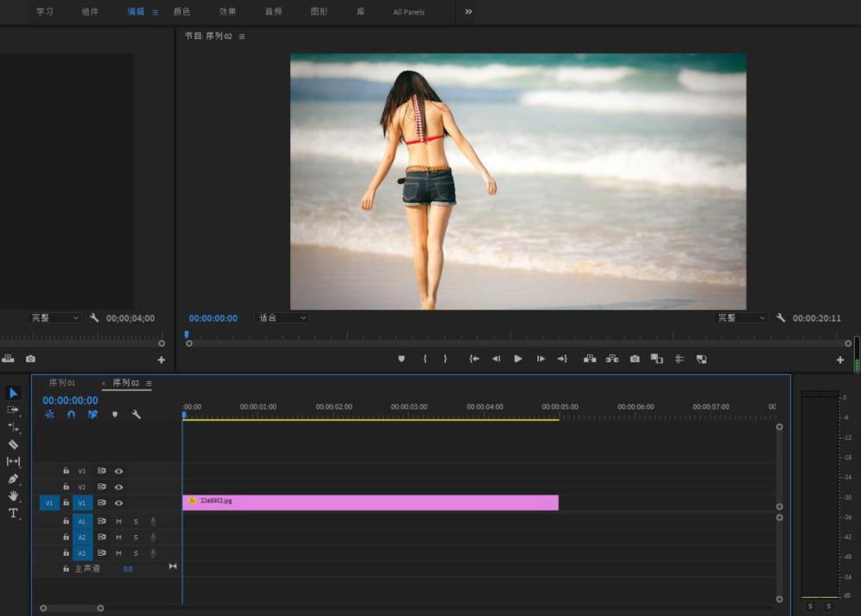Mute audio track A1
Image resolution: width=861 pixels, height=616 pixels.
pos(119,521)
